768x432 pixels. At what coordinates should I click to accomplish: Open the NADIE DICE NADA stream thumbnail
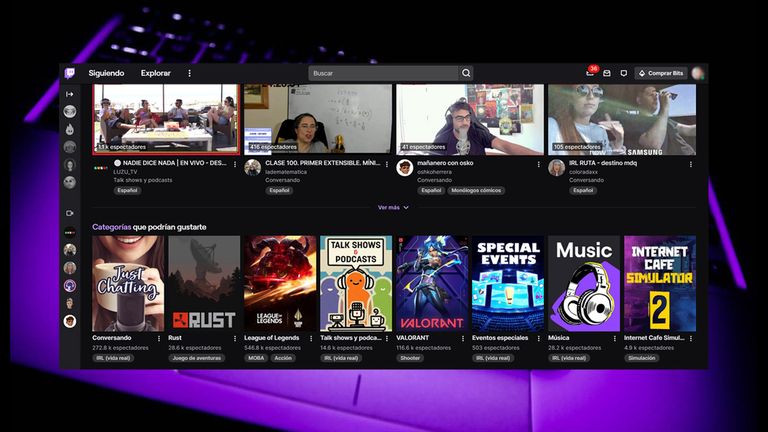[166, 120]
